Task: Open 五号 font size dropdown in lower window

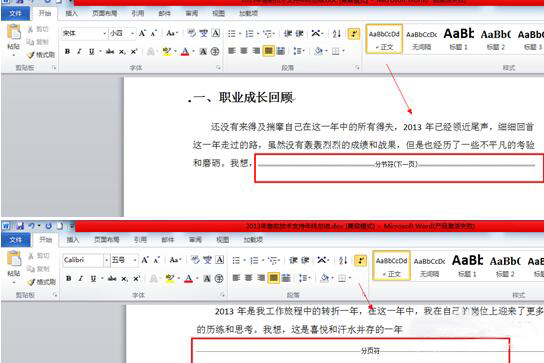Action: 135,260
